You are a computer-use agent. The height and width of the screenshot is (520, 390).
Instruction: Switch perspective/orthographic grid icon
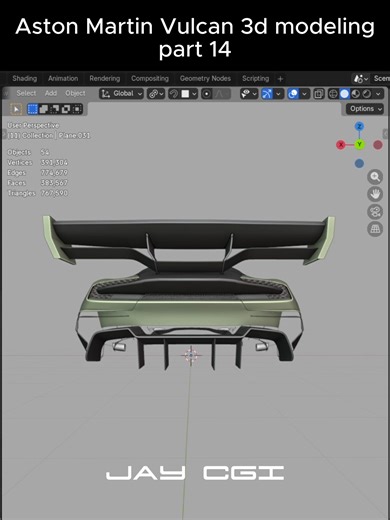click(375, 229)
